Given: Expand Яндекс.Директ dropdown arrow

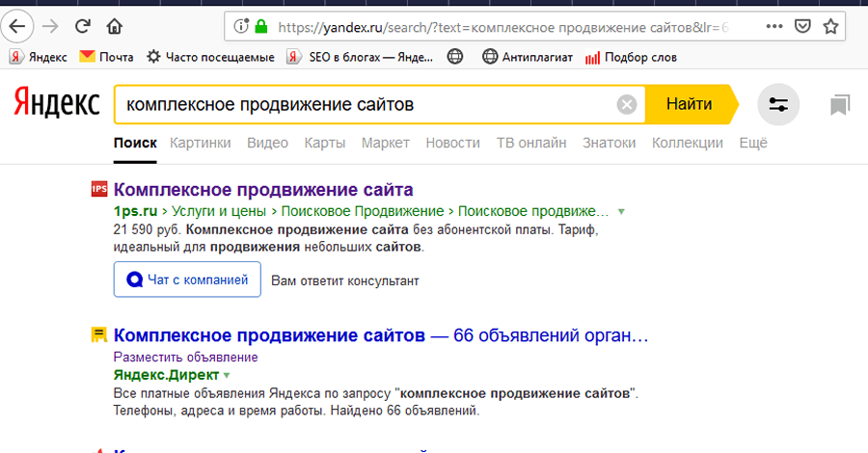Looking at the screenshot, I should pyautogui.click(x=227, y=376).
